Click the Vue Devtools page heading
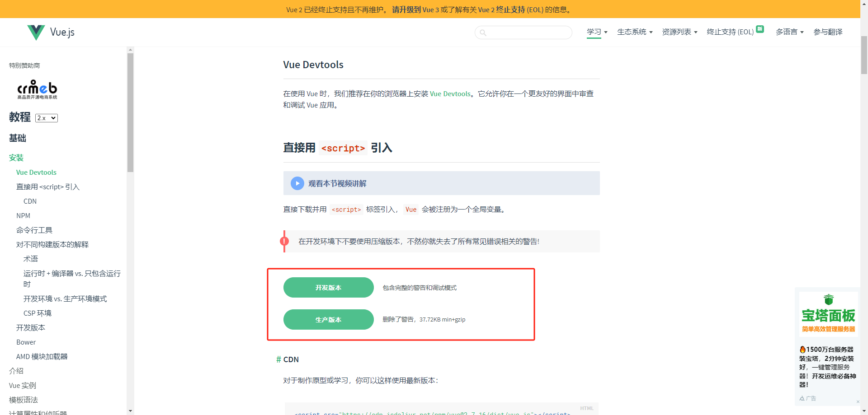 click(313, 65)
